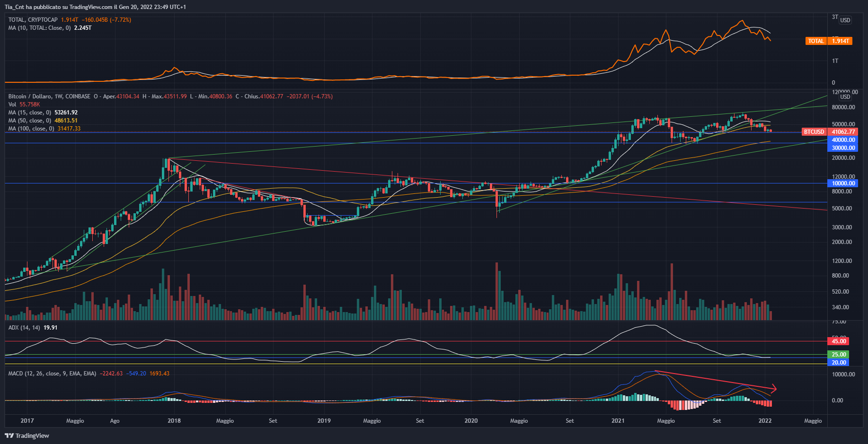Click the 2022 label on time axis
Screen dimensions: 868x444
[x=765, y=421]
